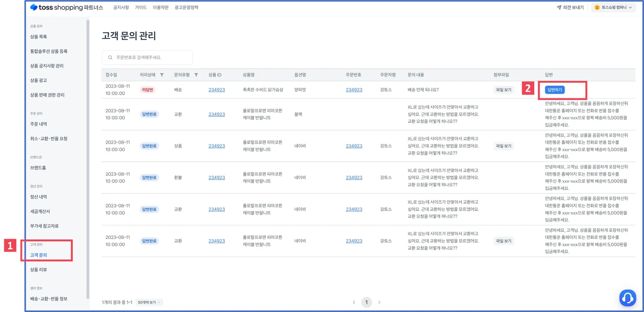Click the 문의유형 filter funnel icon
The image size is (644, 312).
[196, 75]
